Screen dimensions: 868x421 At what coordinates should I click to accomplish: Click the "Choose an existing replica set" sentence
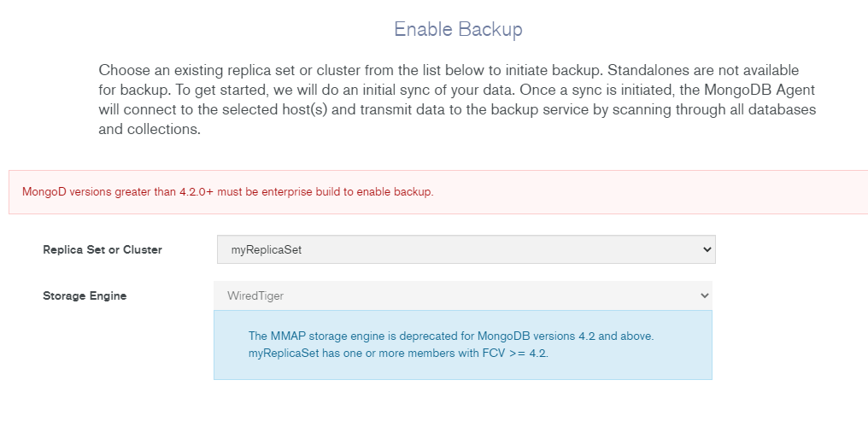pos(222,70)
